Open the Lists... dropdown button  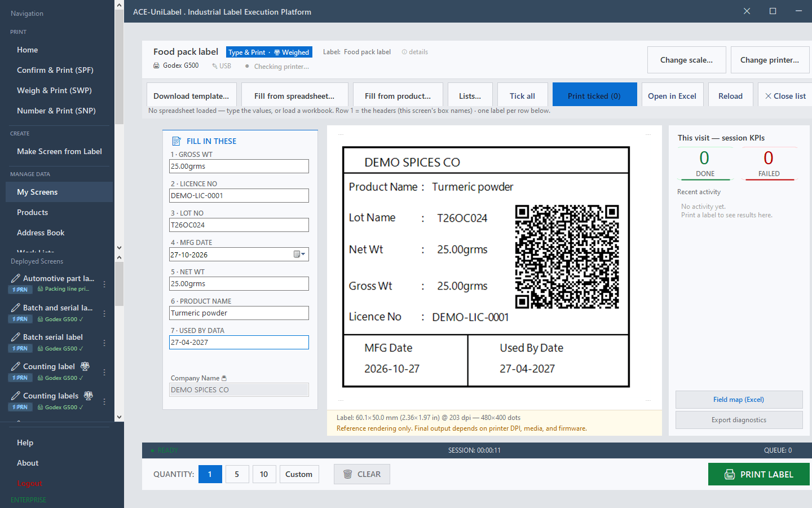(x=470, y=96)
